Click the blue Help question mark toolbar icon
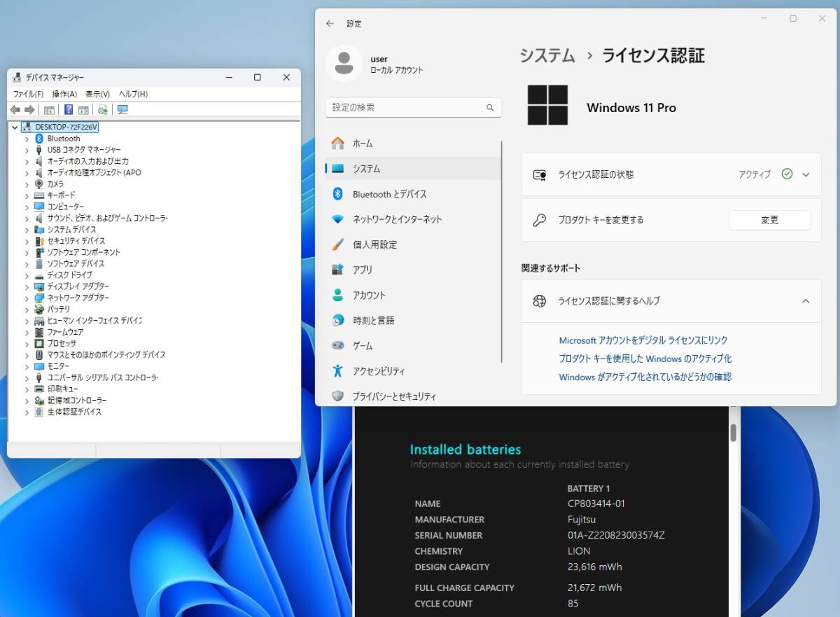 69,110
